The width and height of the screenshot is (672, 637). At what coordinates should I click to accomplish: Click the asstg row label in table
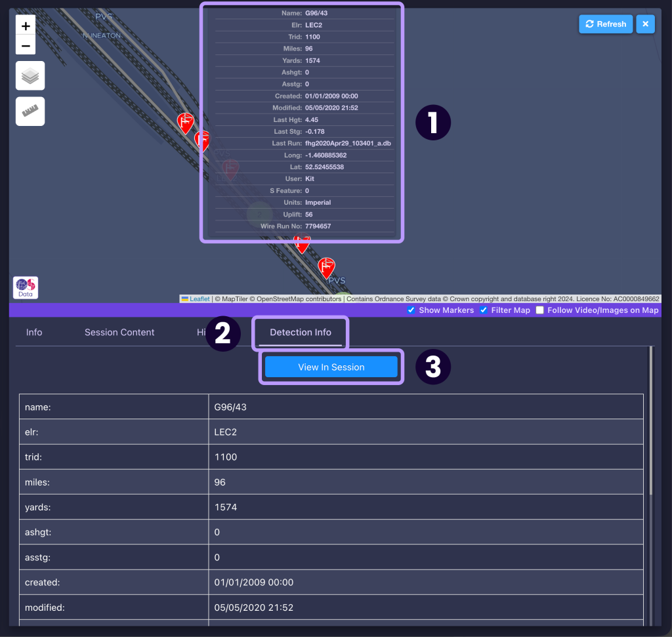(x=37, y=558)
